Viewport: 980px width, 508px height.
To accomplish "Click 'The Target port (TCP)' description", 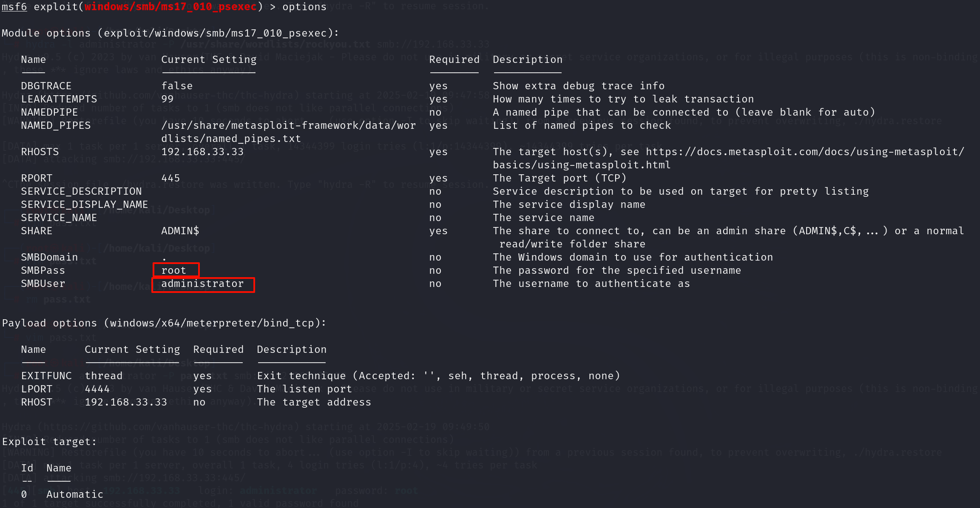I will (560, 178).
